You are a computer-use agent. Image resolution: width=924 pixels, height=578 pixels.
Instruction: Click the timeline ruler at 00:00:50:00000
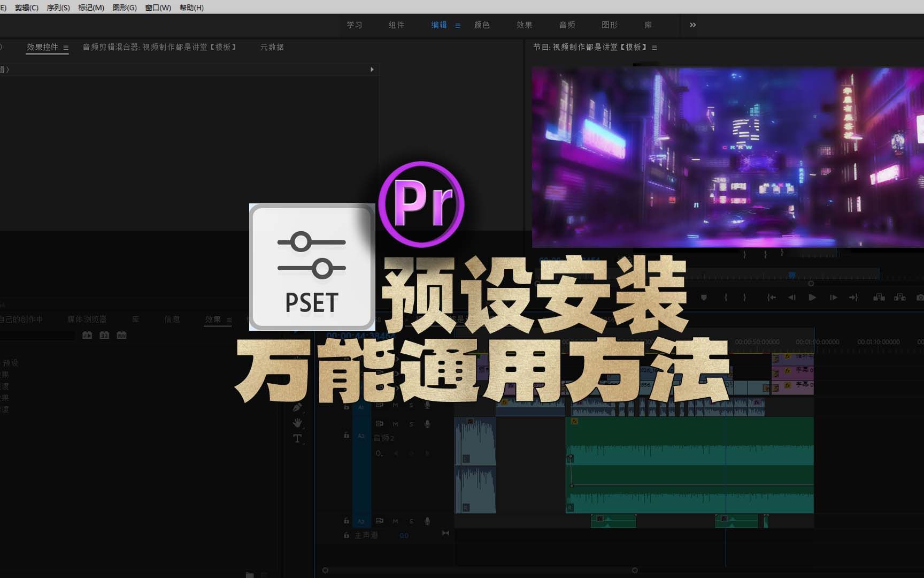(757, 341)
